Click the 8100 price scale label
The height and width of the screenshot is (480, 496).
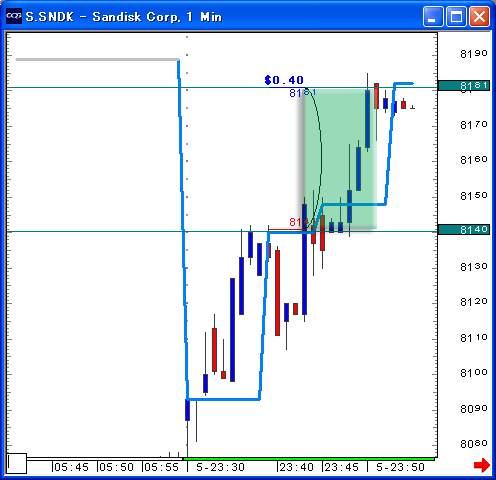474,373
